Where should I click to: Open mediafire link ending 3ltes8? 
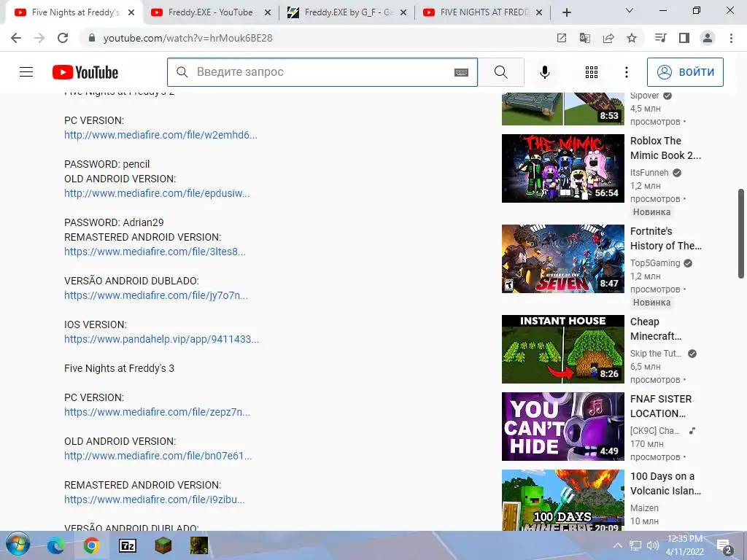[155, 252]
